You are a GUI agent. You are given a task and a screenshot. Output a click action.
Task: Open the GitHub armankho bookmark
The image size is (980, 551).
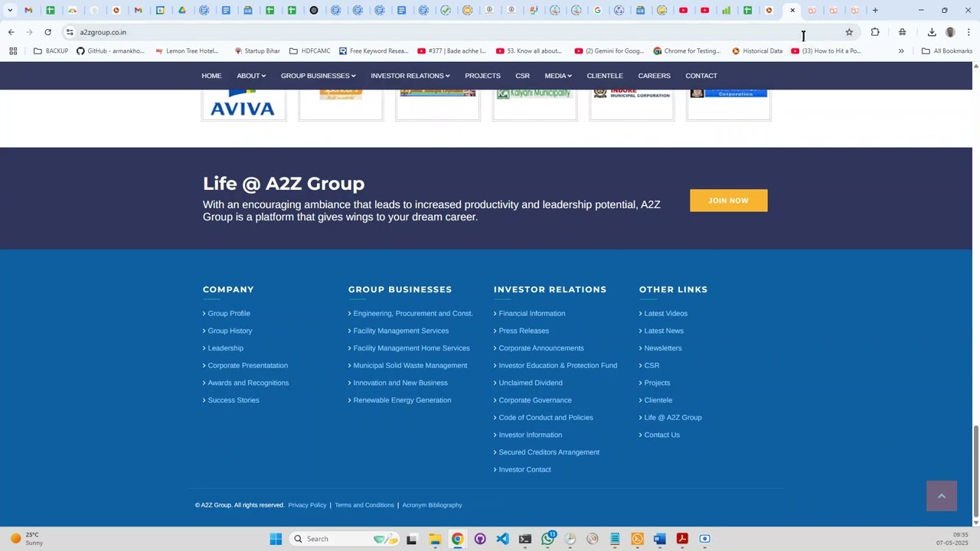coord(110,51)
